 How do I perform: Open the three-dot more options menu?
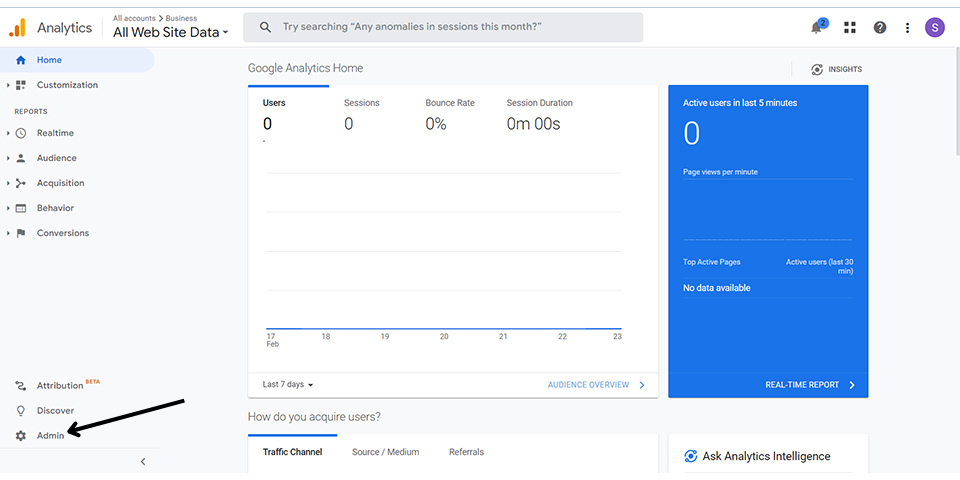point(907,28)
